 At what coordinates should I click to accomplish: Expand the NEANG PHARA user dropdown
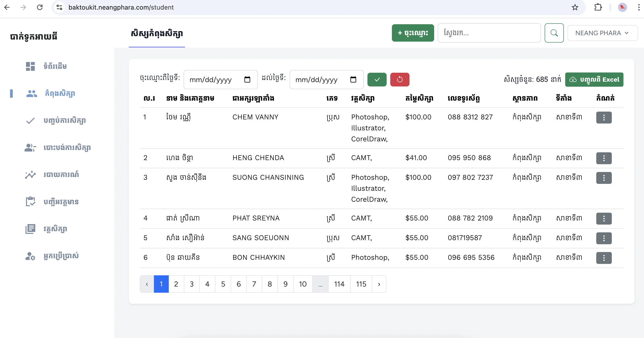click(x=602, y=33)
